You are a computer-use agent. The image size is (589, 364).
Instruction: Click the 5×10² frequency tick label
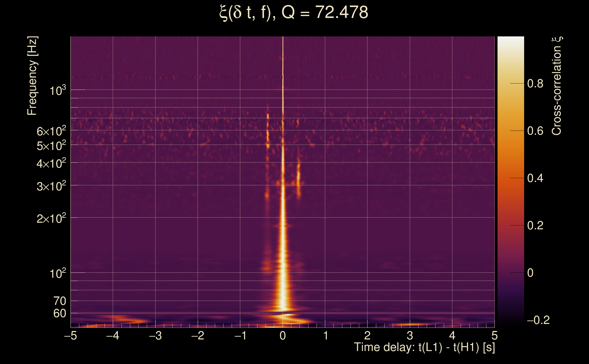51,146
